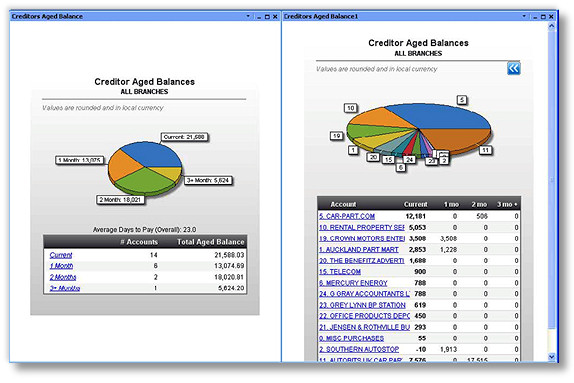Screen dimensions: 574x383
Task: Open the Creditors Aged Balance panel dropdown arrow
Action: (x=248, y=16)
